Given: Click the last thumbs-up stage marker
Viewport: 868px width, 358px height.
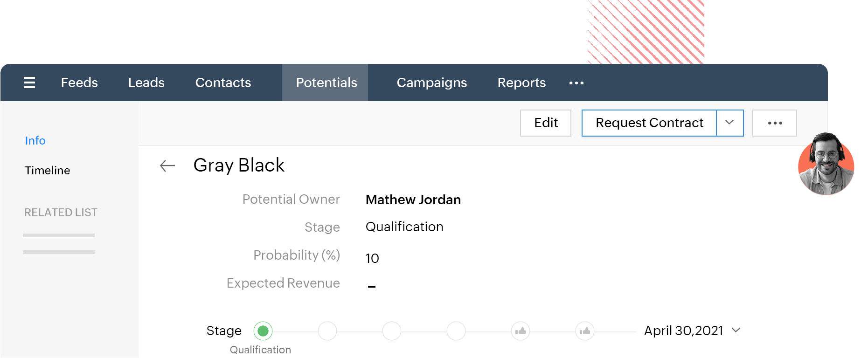Looking at the screenshot, I should pyautogui.click(x=585, y=331).
